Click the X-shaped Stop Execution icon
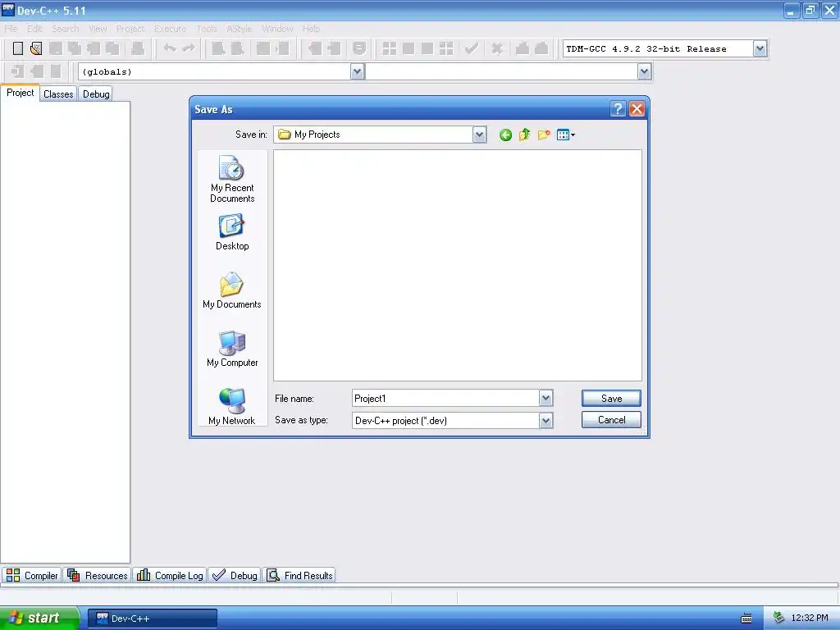The image size is (840, 630). 497,48
